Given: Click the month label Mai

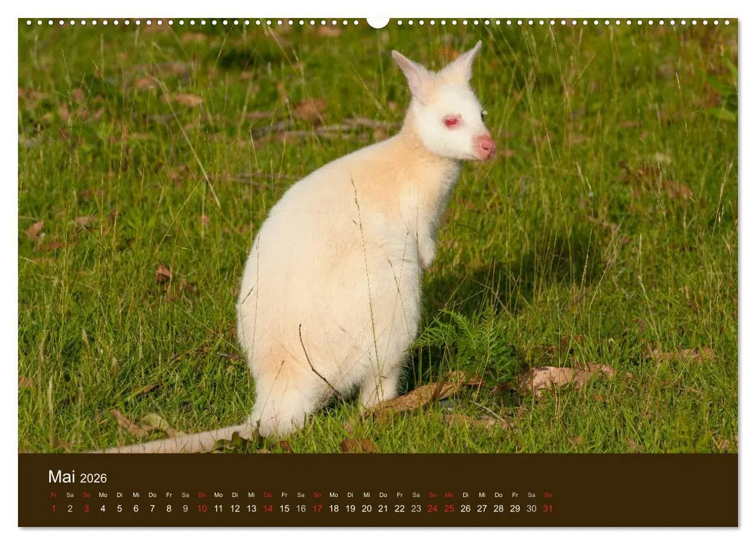Looking at the screenshot, I should click(63, 478).
